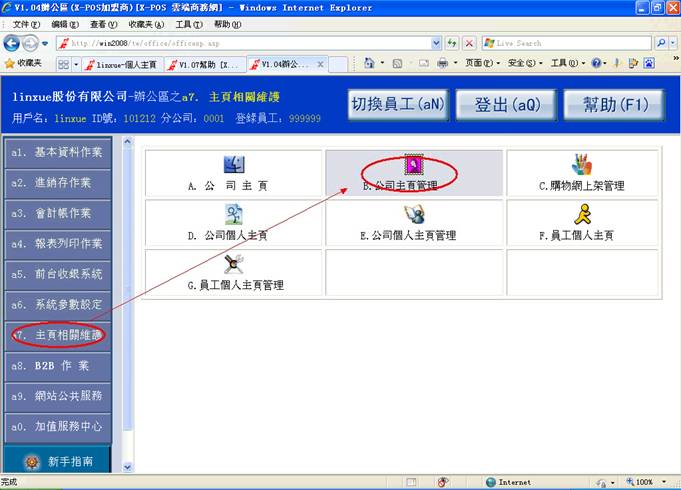This screenshot has width=681, height=490.
Task: Expand the address bar URL dropdown
Action: click(436, 44)
